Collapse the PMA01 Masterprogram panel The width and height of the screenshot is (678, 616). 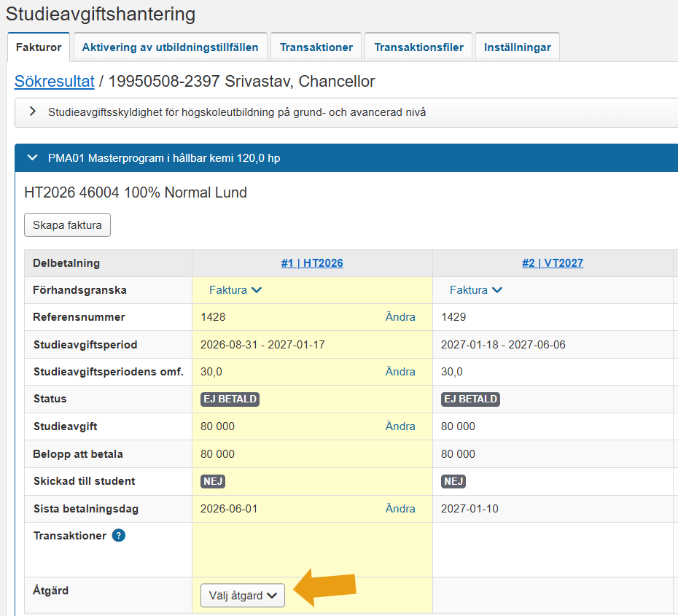(32, 157)
